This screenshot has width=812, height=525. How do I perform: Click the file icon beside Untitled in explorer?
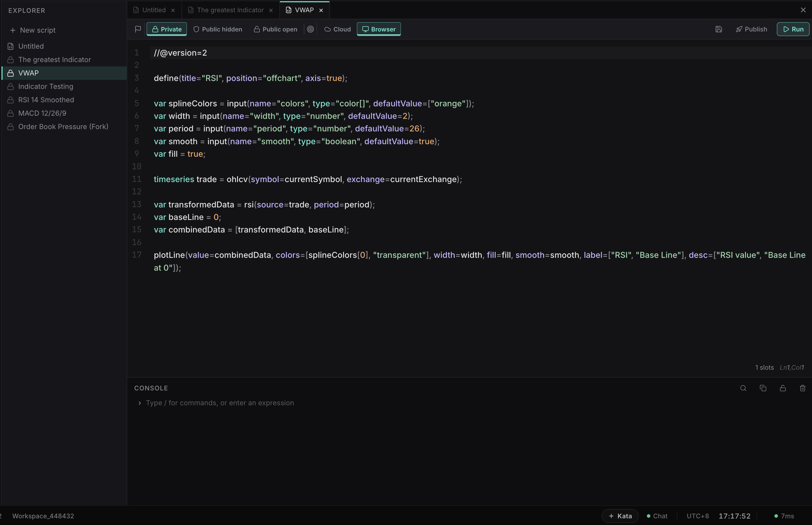click(10, 46)
